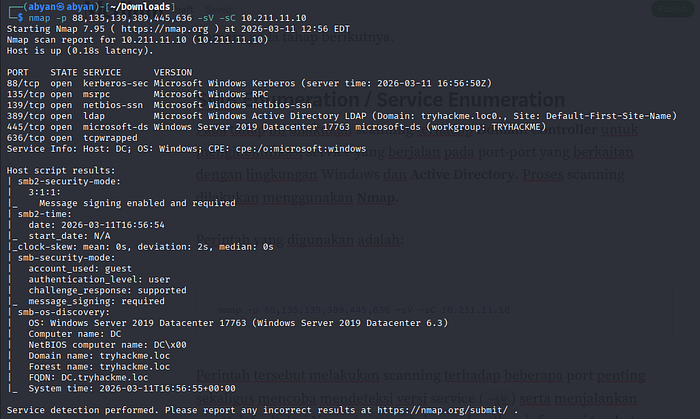The image size is (700, 419).
Task: Click the faded Saved status text
Action: (x=218, y=9)
